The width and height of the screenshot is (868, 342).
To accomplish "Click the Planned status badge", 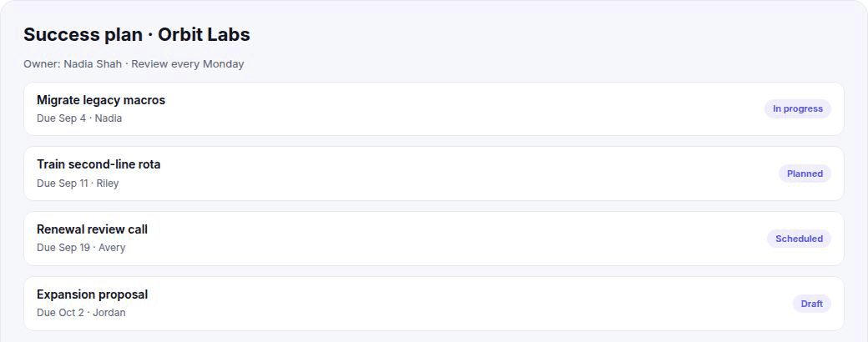I will tap(805, 174).
